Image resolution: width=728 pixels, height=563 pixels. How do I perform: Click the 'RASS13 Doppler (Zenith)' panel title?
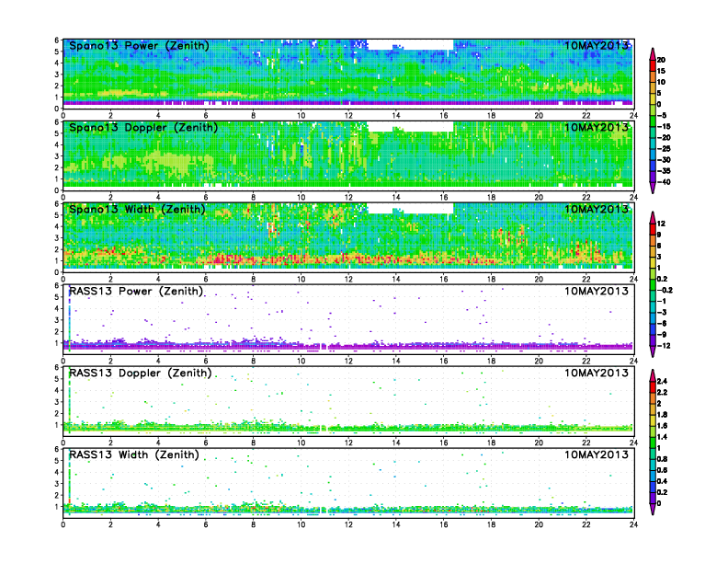pyautogui.click(x=141, y=373)
